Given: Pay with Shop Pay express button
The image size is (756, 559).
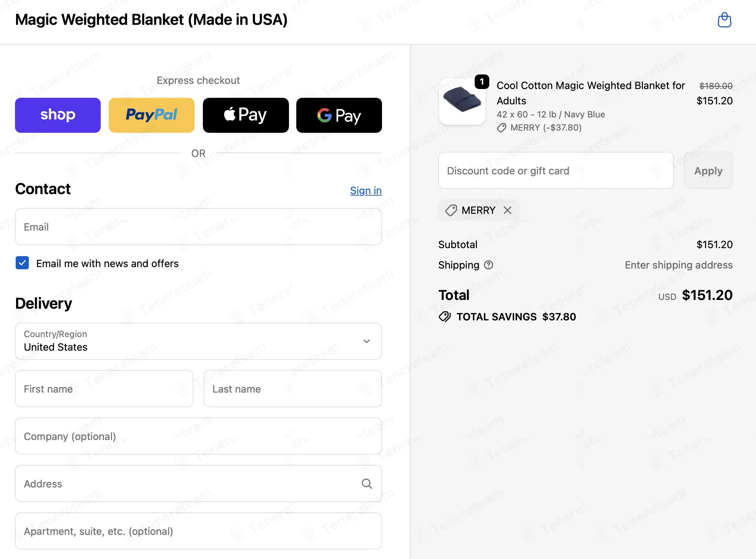Looking at the screenshot, I should click(x=58, y=115).
